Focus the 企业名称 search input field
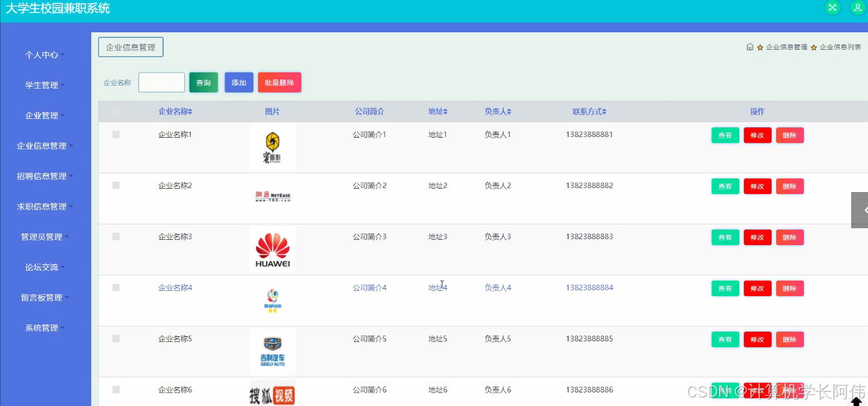 point(162,83)
